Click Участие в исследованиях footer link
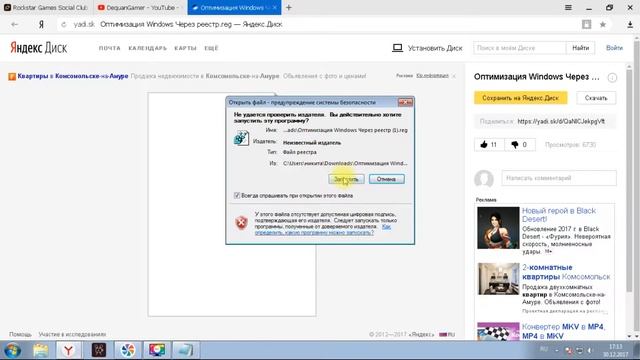This screenshot has width=640, height=360. (x=72, y=334)
